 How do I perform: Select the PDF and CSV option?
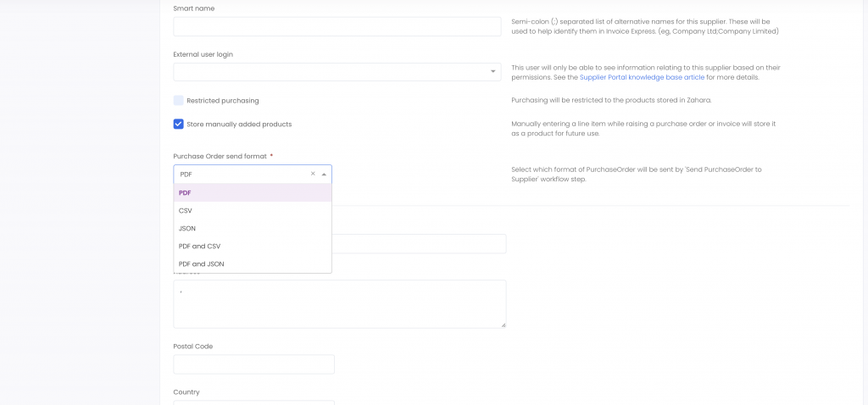click(x=253, y=247)
